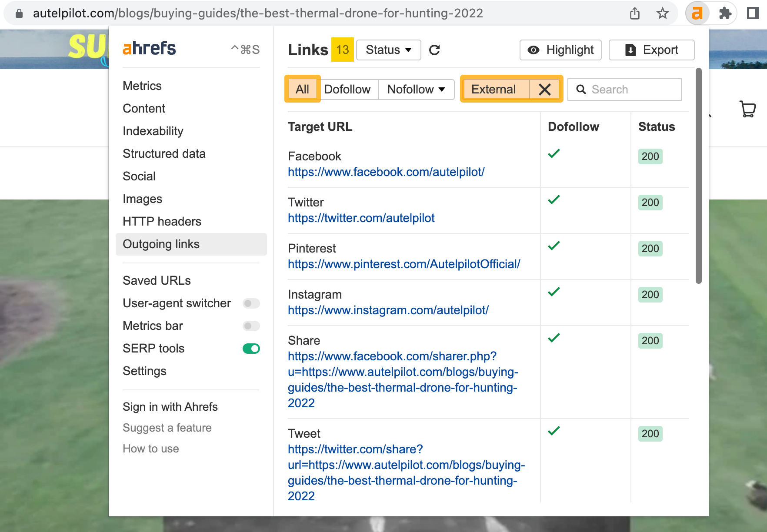This screenshot has width=767, height=532.
Task: Turn off SERP tools toggle
Action: 251,349
